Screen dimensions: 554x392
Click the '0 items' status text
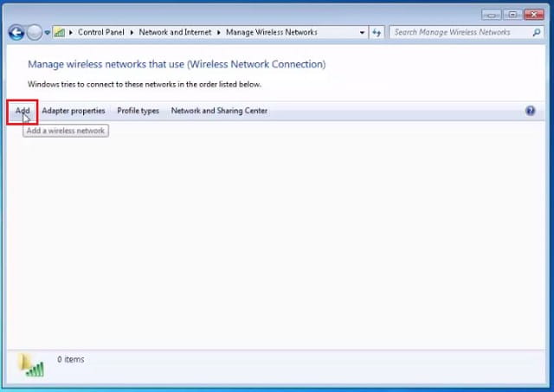tap(71, 359)
